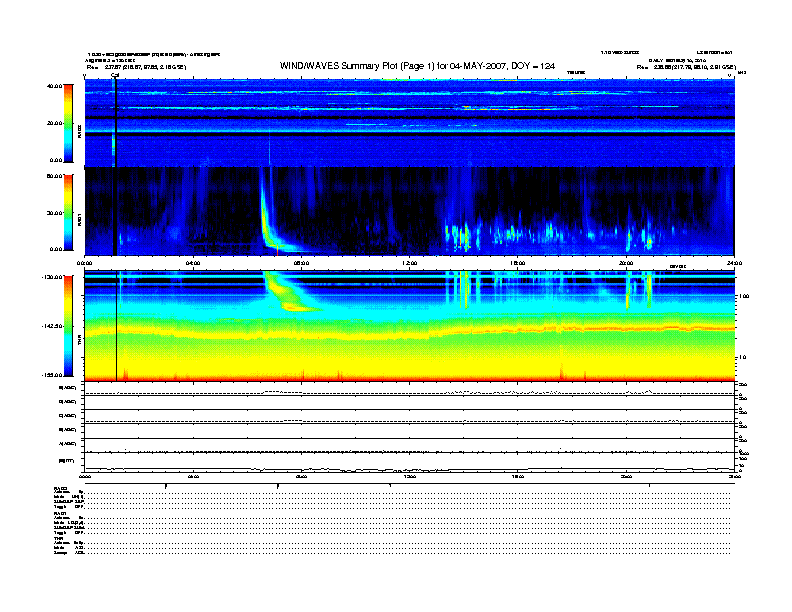
Task: Click the 12:00 tick label under line plots
Action: [x=410, y=477]
